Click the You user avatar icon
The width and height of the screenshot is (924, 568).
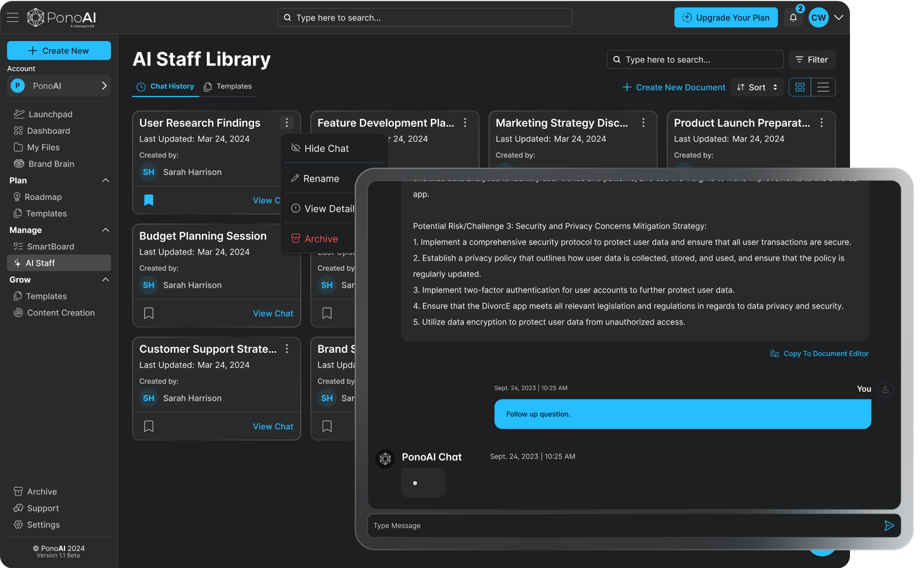pos(885,390)
